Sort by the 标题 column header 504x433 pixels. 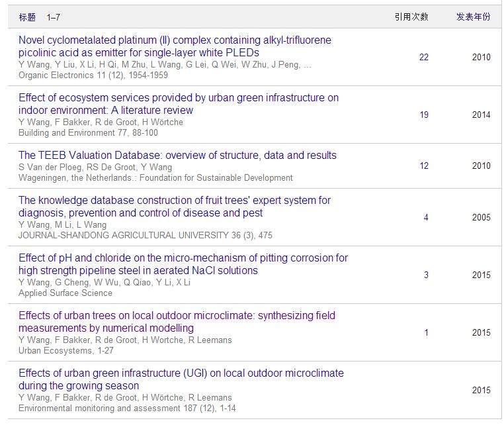(x=27, y=17)
